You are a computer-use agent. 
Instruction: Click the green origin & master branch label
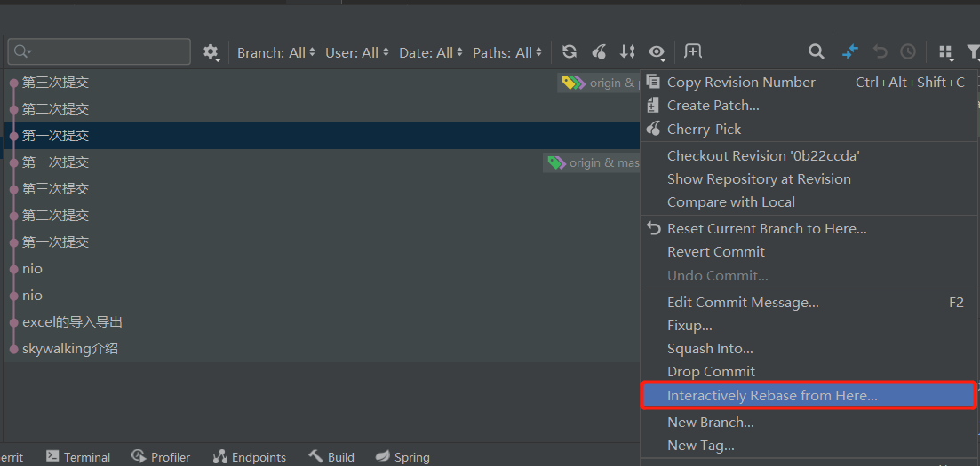[x=593, y=163]
